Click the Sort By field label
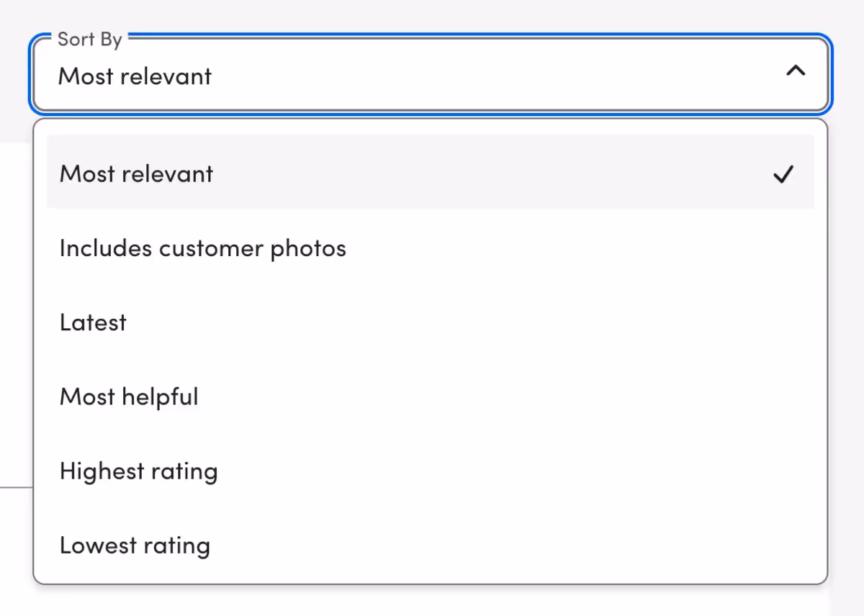 pyautogui.click(x=89, y=40)
